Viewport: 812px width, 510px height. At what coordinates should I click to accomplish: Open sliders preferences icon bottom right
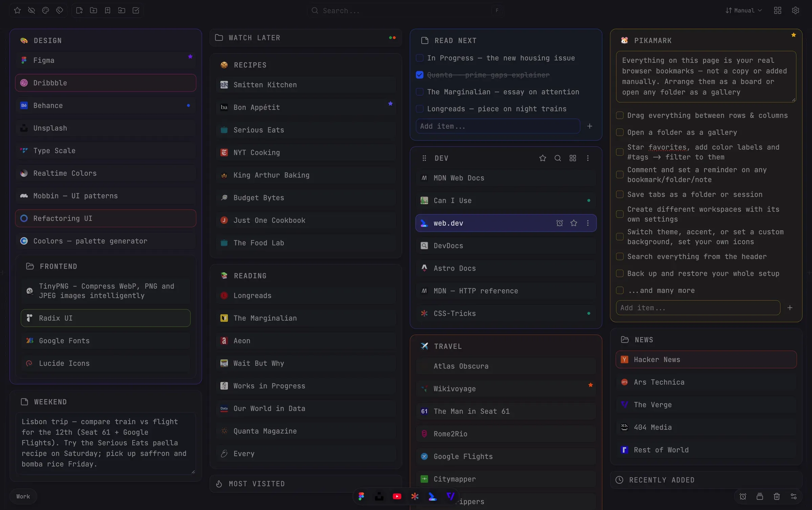pyautogui.click(x=794, y=496)
